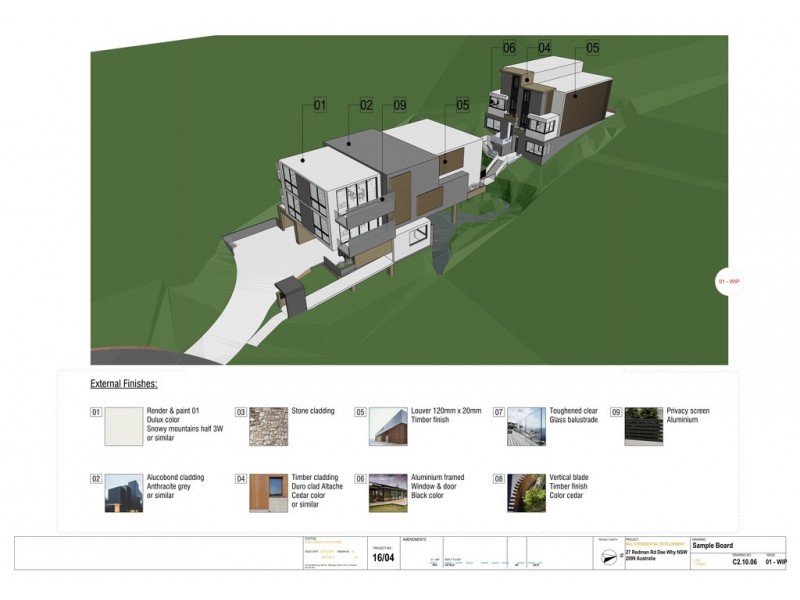Select the Alucobond cladding sample image
The width and height of the screenshot is (800, 600).
(x=126, y=491)
